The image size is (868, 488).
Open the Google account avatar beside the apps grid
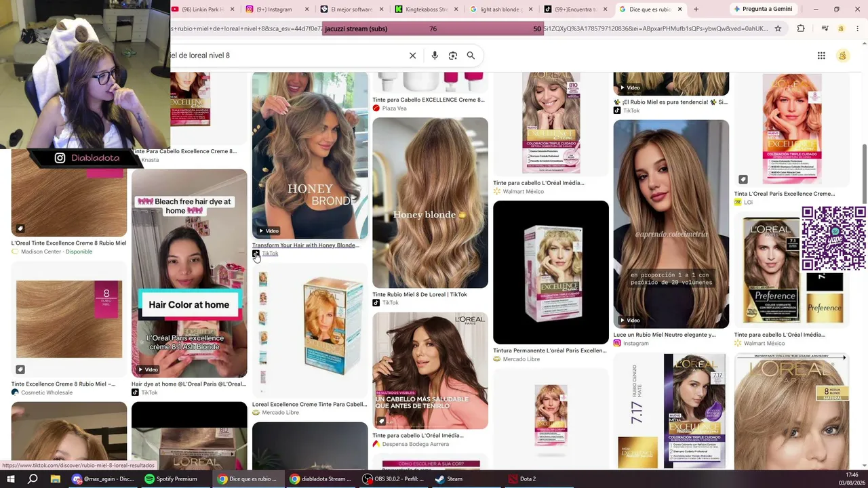(x=843, y=56)
